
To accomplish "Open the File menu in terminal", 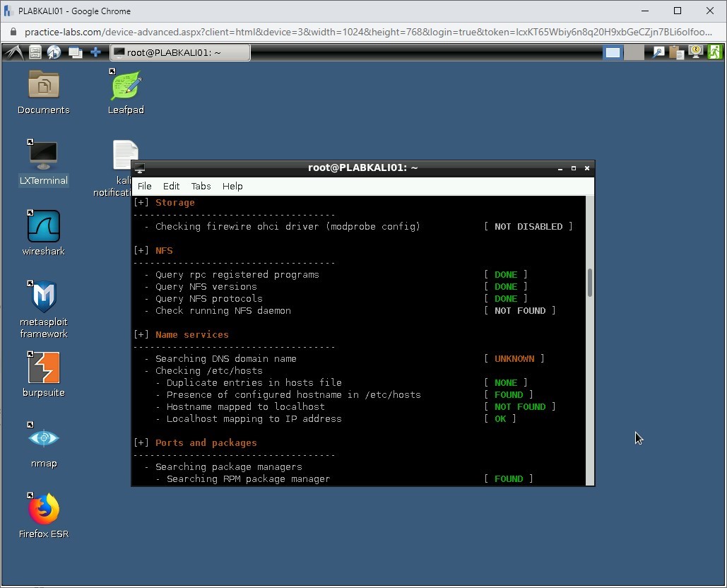I will point(144,187).
